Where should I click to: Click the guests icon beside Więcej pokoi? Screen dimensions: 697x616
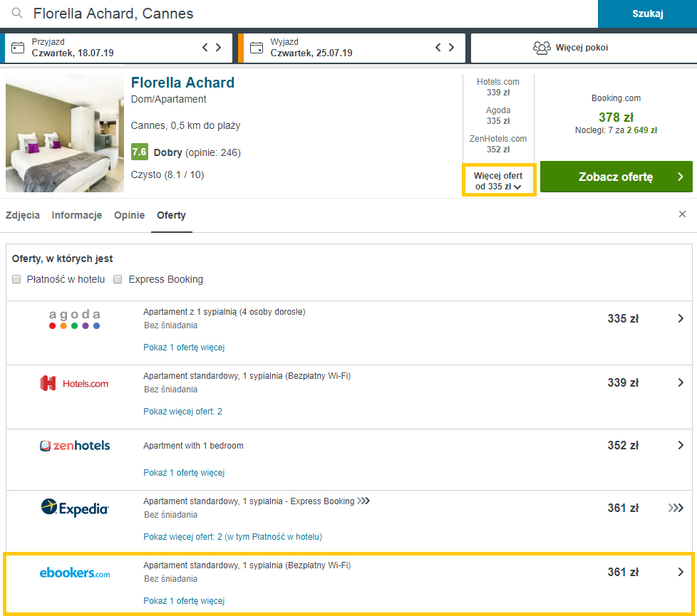click(x=542, y=48)
